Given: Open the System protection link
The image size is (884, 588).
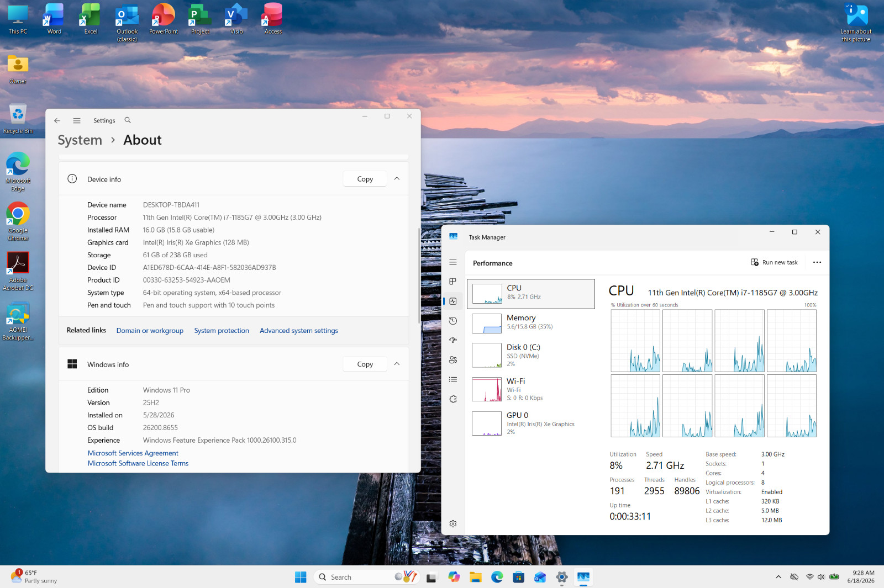Looking at the screenshot, I should tap(222, 331).
